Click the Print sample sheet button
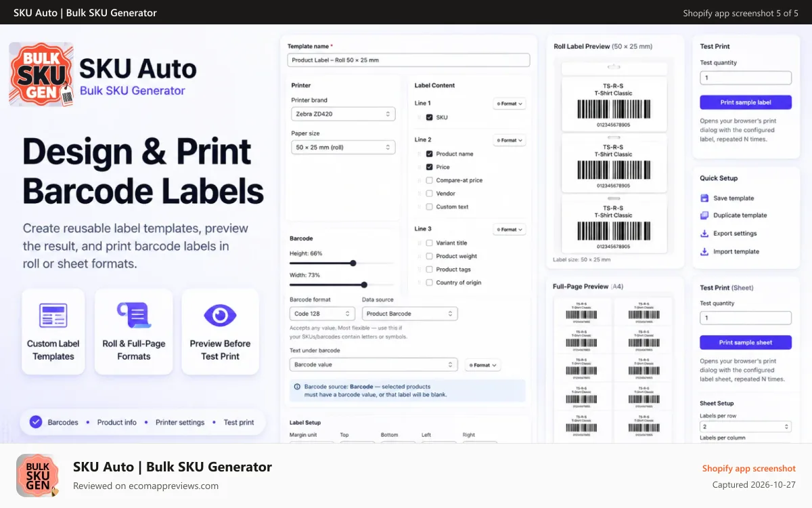This screenshot has height=508, width=812. click(x=746, y=343)
